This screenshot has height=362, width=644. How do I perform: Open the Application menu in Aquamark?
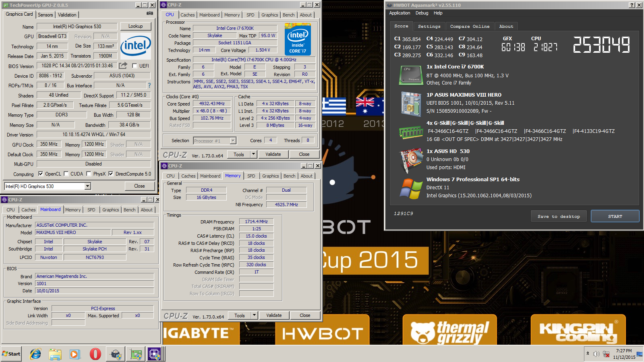[400, 13]
